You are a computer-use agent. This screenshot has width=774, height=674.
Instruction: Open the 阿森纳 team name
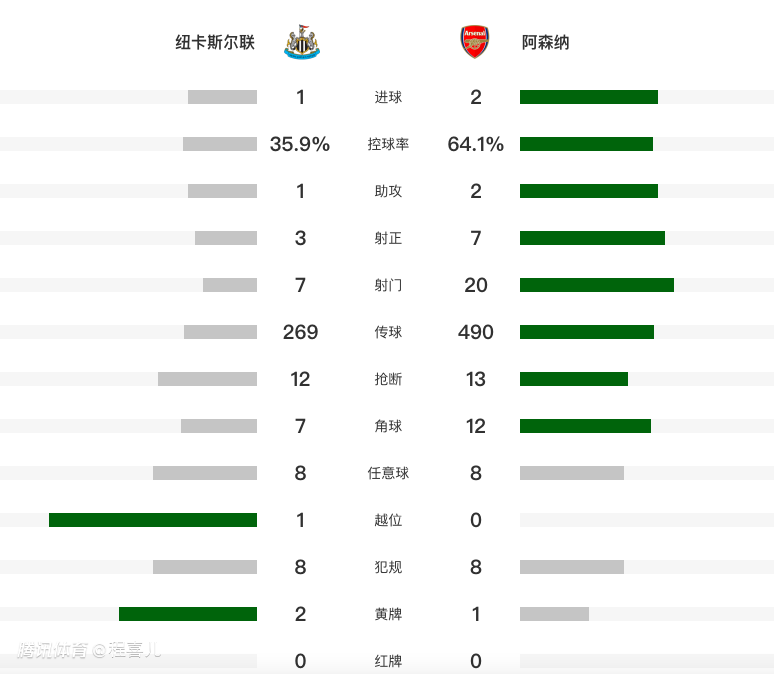pos(546,43)
